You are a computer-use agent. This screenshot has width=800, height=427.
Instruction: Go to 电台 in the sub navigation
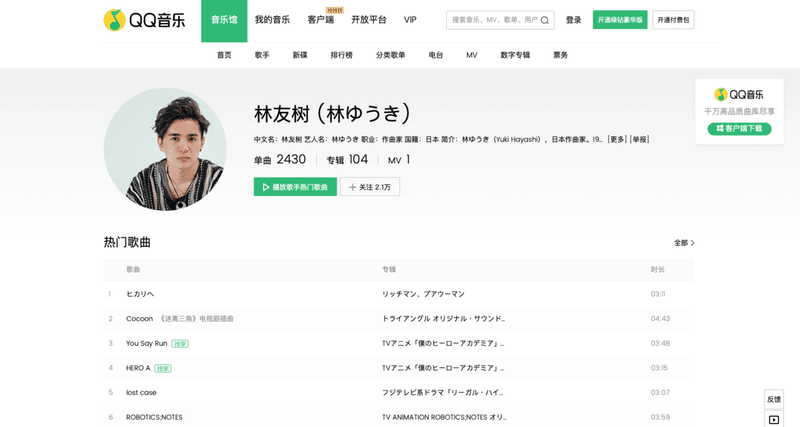436,55
